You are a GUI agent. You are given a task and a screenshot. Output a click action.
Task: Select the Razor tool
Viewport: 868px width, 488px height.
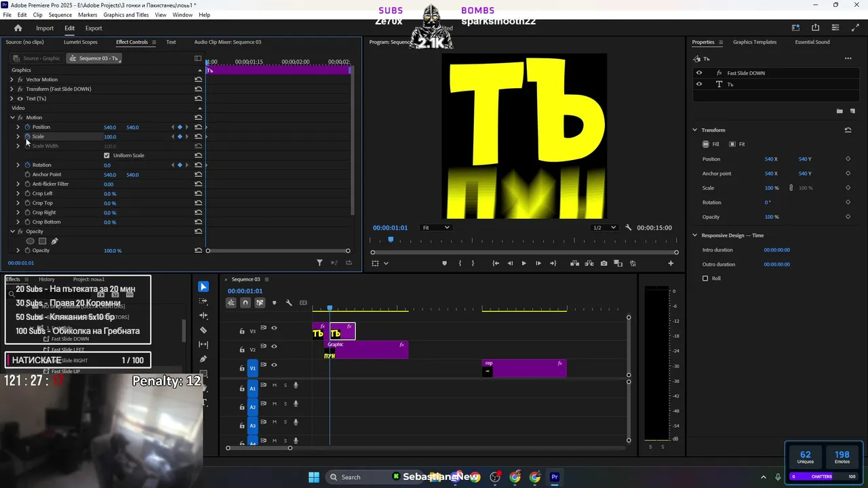coord(203,330)
